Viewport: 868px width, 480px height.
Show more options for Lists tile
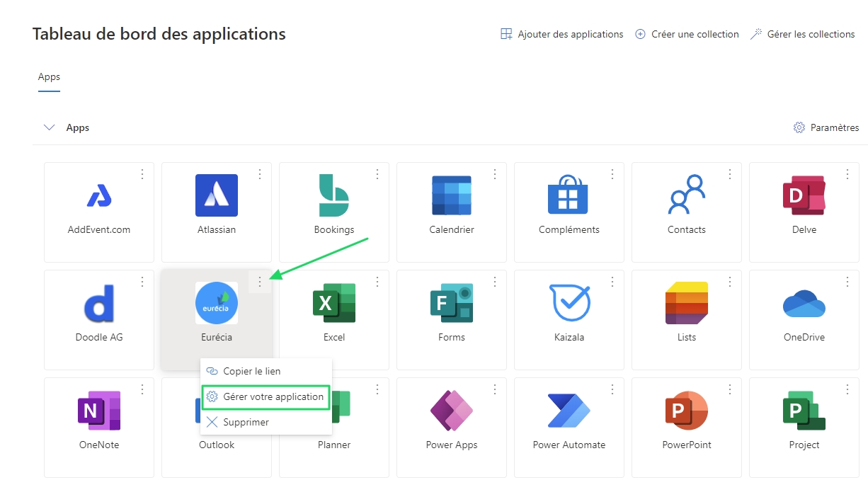pos(730,282)
